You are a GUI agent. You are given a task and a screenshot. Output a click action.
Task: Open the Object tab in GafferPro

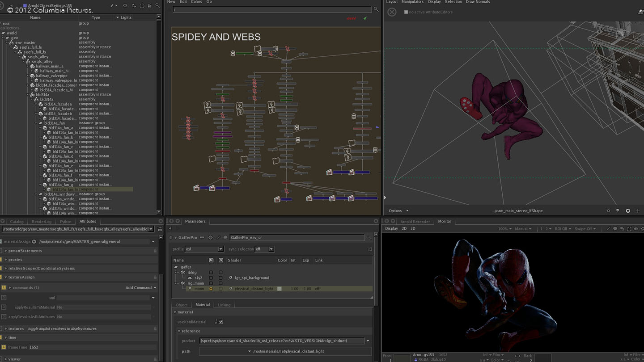click(182, 305)
